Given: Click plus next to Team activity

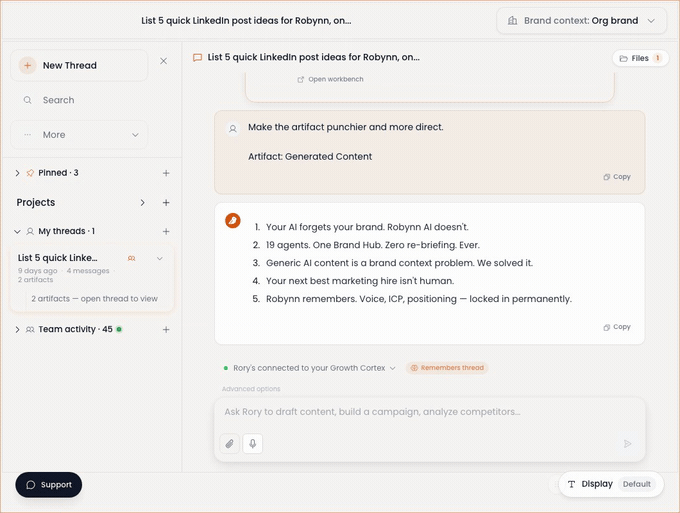Looking at the screenshot, I should pyautogui.click(x=166, y=330).
